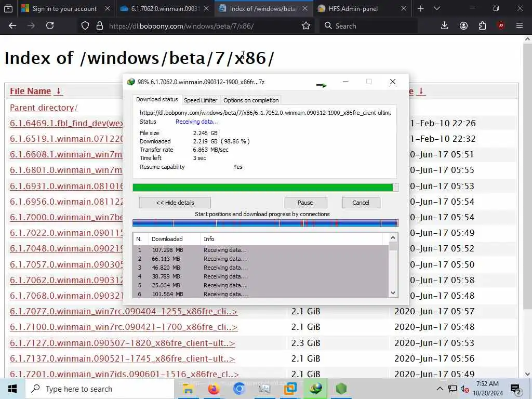Open the network tray icon
The width and height of the screenshot is (532, 399).
[x=453, y=389]
